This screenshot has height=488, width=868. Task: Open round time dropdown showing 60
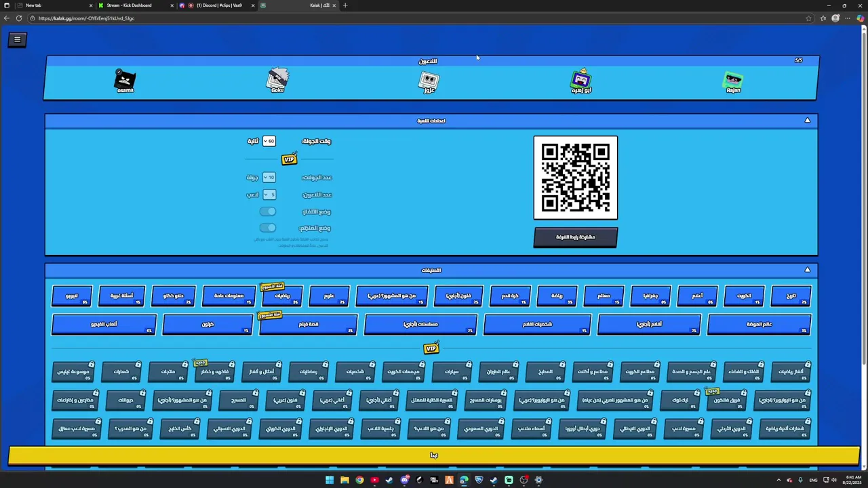click(x=269, y=141)
